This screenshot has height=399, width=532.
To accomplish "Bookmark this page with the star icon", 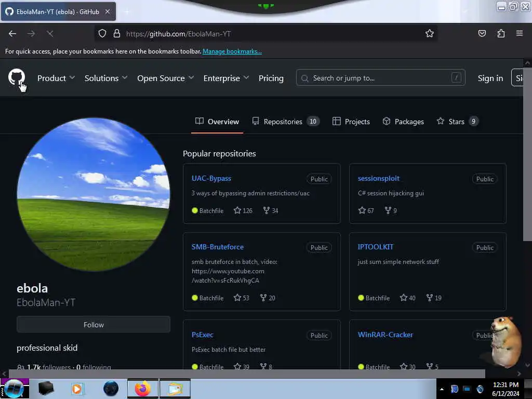I will click(x=430, y=33).
